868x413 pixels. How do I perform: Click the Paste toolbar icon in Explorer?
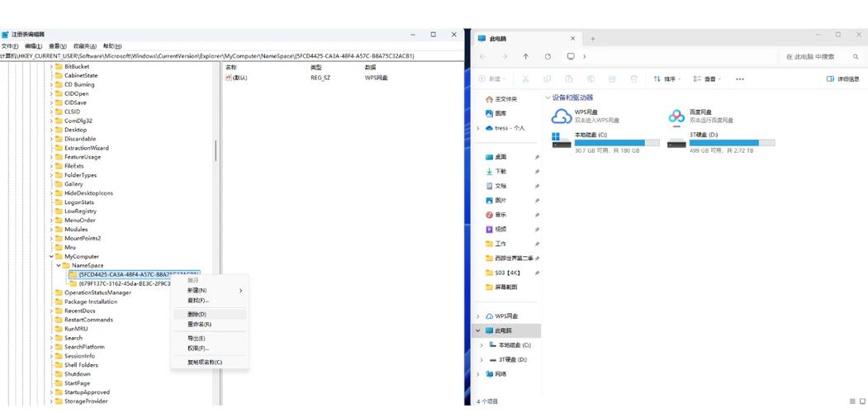coord(568,79)
